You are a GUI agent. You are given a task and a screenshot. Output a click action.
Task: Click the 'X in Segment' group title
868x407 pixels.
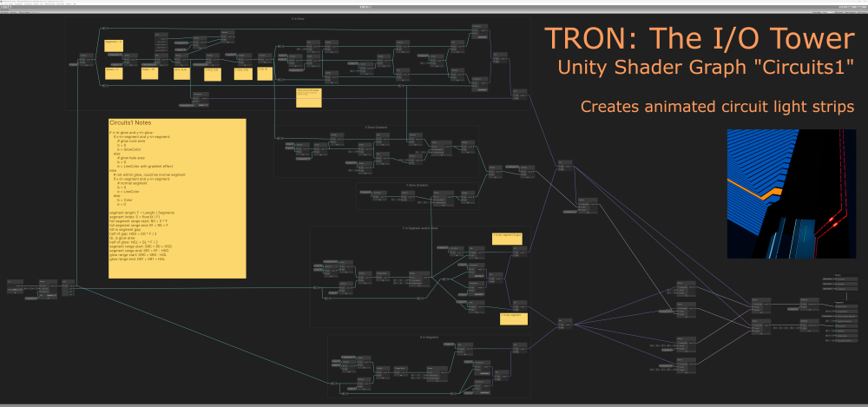click(x=429, y=337)
